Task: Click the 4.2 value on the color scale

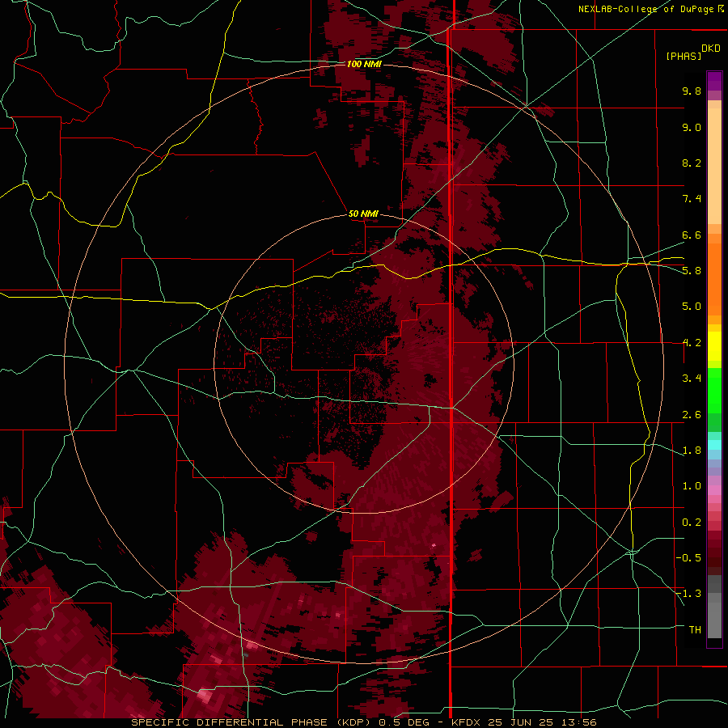Action: [692, 343]
